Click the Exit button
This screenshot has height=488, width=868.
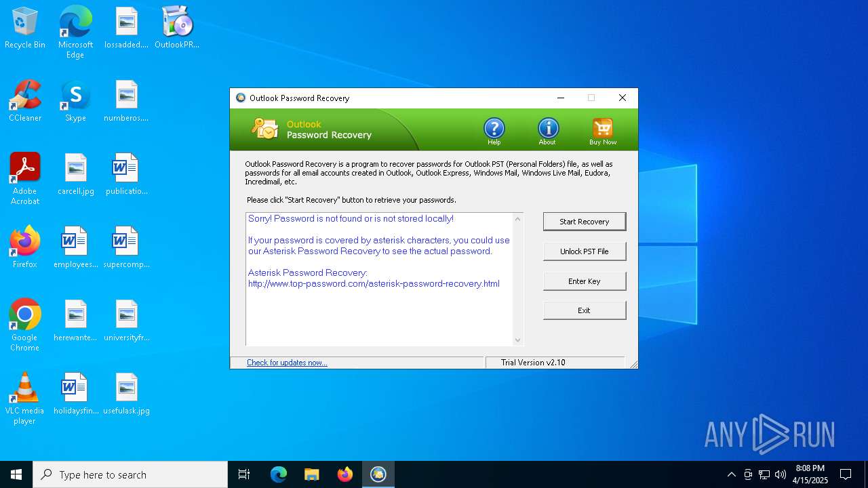click(x=585, y=310)
